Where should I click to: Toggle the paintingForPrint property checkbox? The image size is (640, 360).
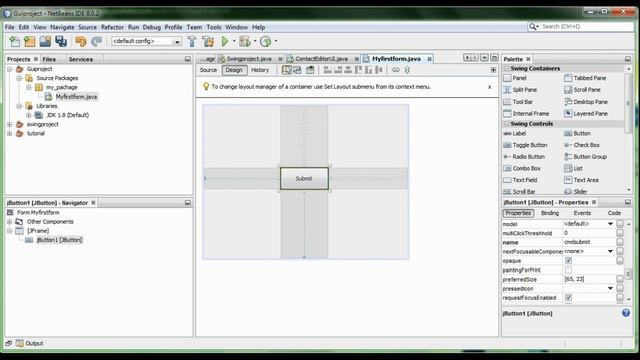[568, 270]
